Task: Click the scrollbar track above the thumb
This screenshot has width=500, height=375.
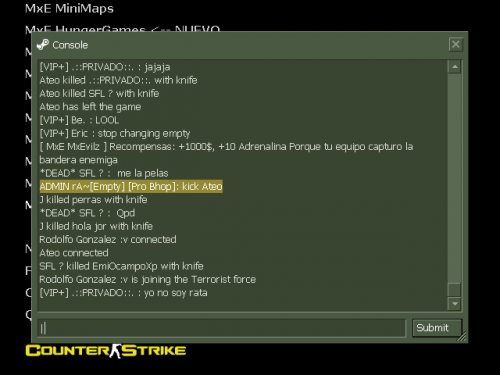Action: click(x=454, y=178)
